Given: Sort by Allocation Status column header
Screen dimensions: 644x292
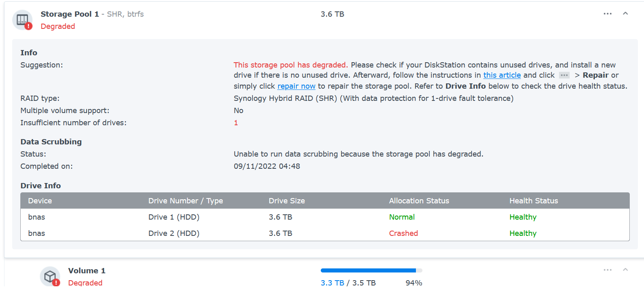Looking at the screenshot, I should tap(419, 201).
